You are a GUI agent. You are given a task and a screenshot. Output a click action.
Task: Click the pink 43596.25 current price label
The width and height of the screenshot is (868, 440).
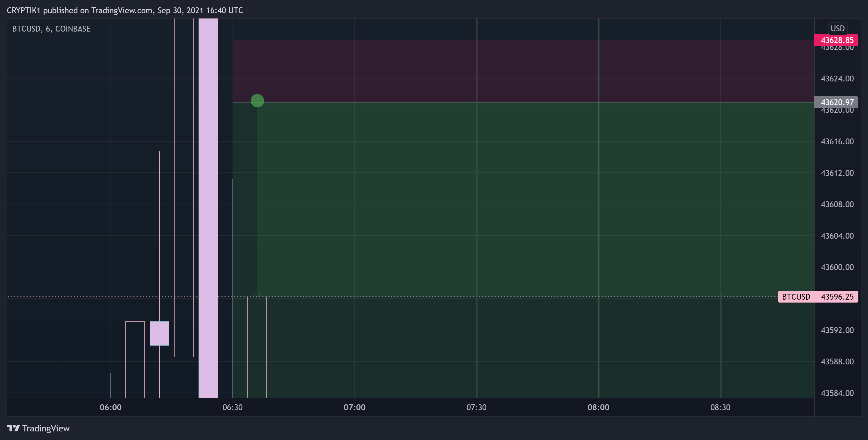click(836, 297)
